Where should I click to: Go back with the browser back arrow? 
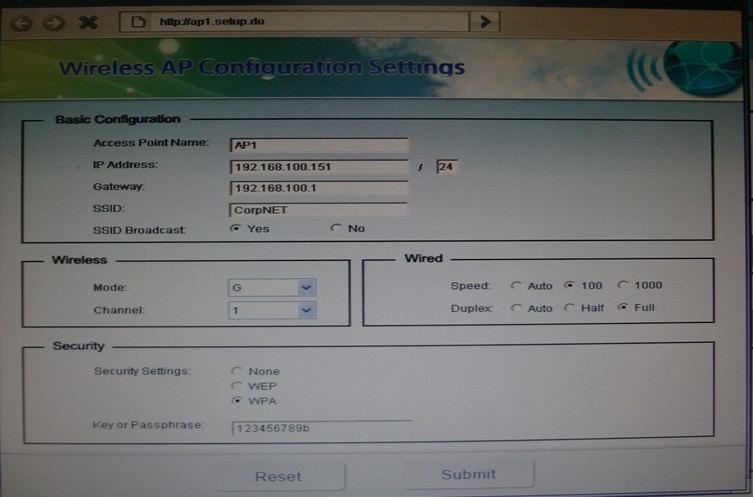point(21,23)
